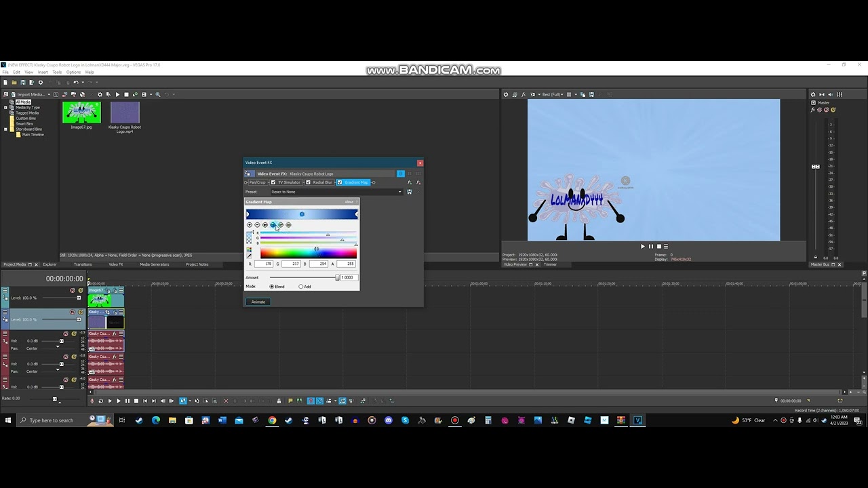Click the Amount value input field
Viewport: 868px width, 488px height.
click(348, 277)
